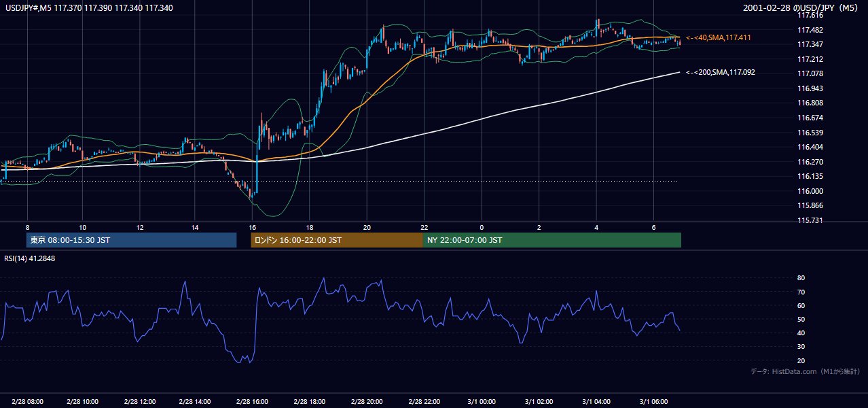Screen dimensions: 868x408
Task: Click the hour label 18 under price chart
Action: [x=310, y=227]
